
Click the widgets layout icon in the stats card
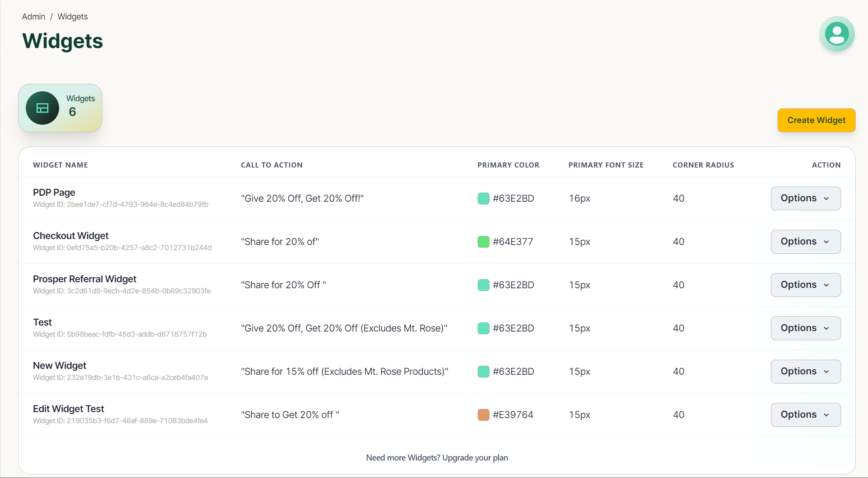[42, 108]
